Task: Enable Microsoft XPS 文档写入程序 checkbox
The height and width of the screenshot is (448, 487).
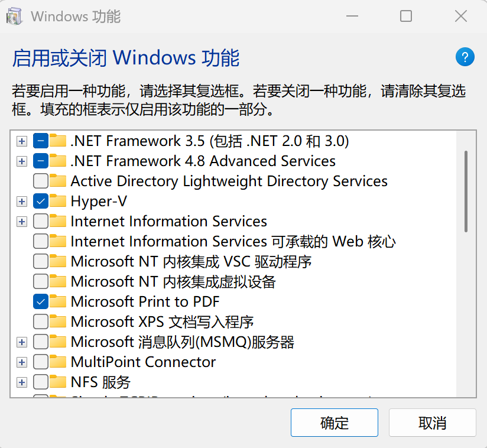Action: coord(41,322)
